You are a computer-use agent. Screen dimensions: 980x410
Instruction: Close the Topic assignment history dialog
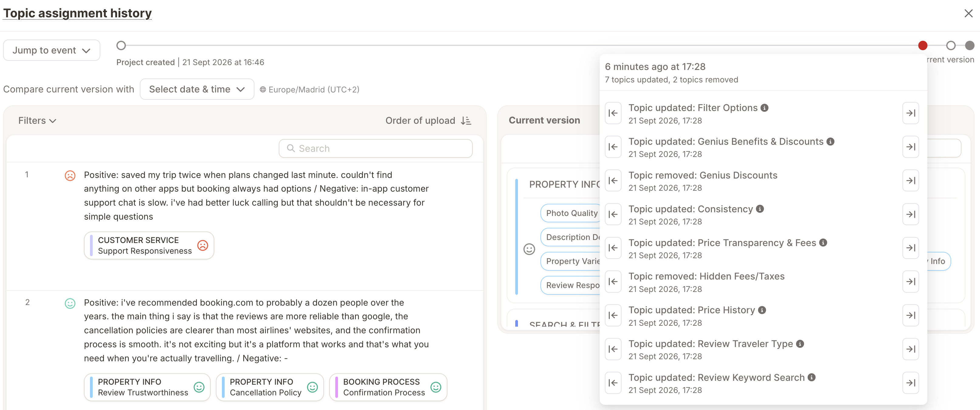tap(968, 14)
